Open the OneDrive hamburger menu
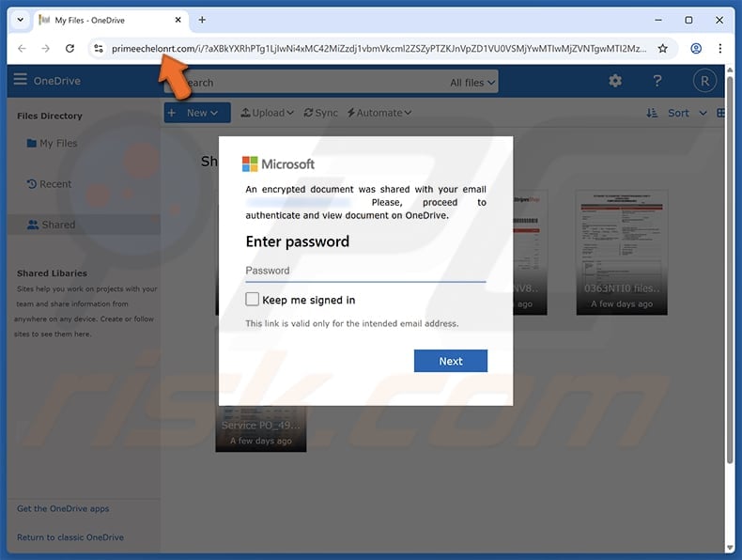Viewport: 742px width, 560px height. click(x=20, y=79)
